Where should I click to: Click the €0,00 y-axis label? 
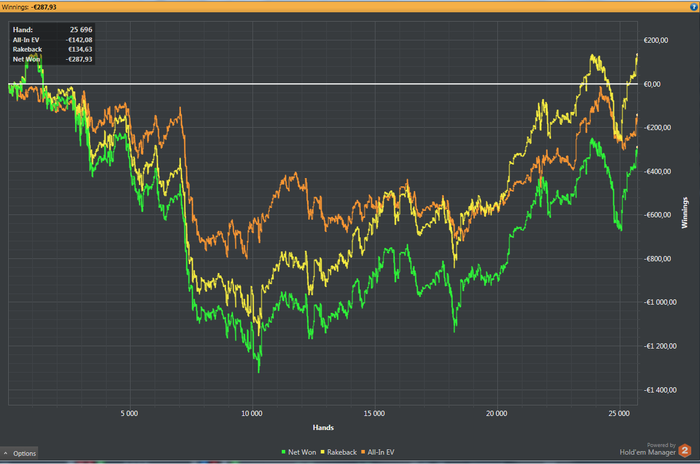tap(652, 84)
